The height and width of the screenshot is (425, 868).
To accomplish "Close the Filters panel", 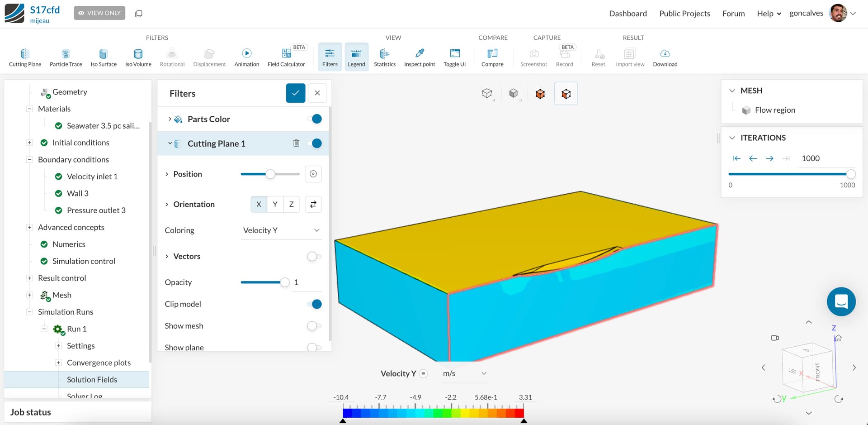I will (x=317, y=93).
